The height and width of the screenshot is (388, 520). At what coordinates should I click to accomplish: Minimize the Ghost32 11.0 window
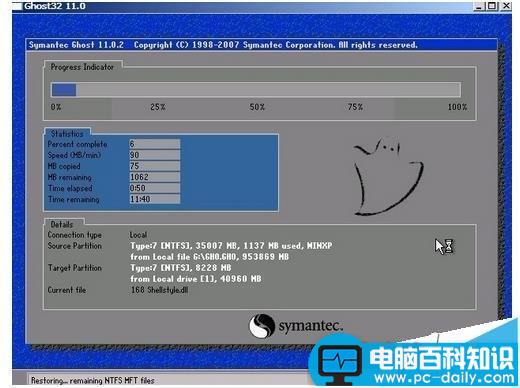tap(479, 6)
